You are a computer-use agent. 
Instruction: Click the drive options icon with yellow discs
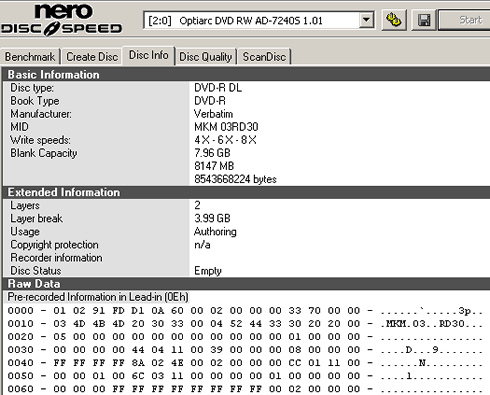coord(394,20)
